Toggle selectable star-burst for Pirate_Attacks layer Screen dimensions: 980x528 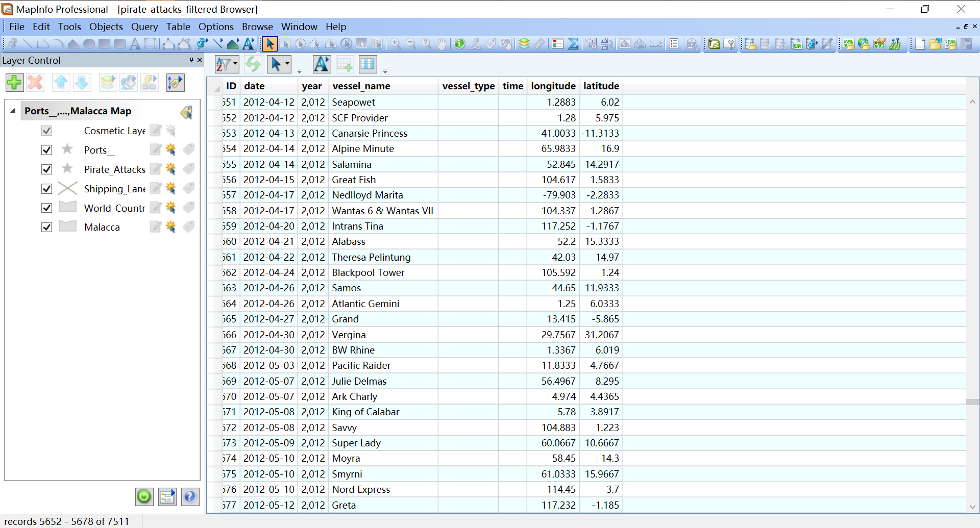[x=171, y=169]
